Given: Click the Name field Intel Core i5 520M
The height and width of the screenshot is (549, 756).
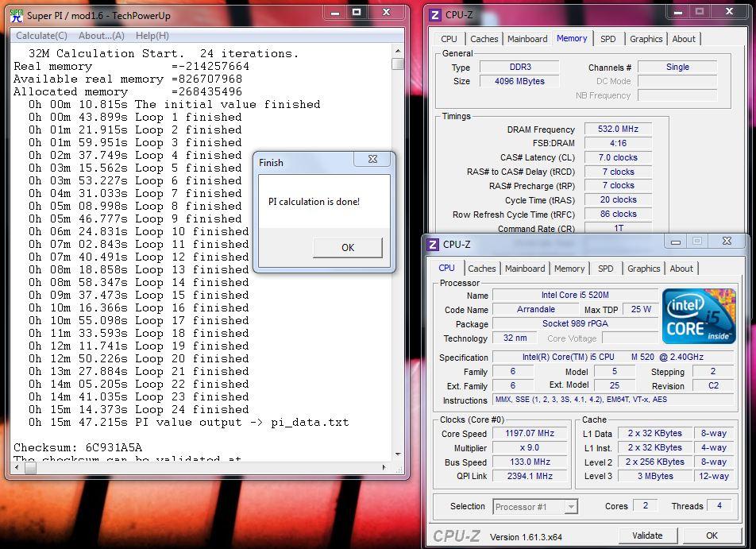Looking at the screenshot, I should pos(575,295).
